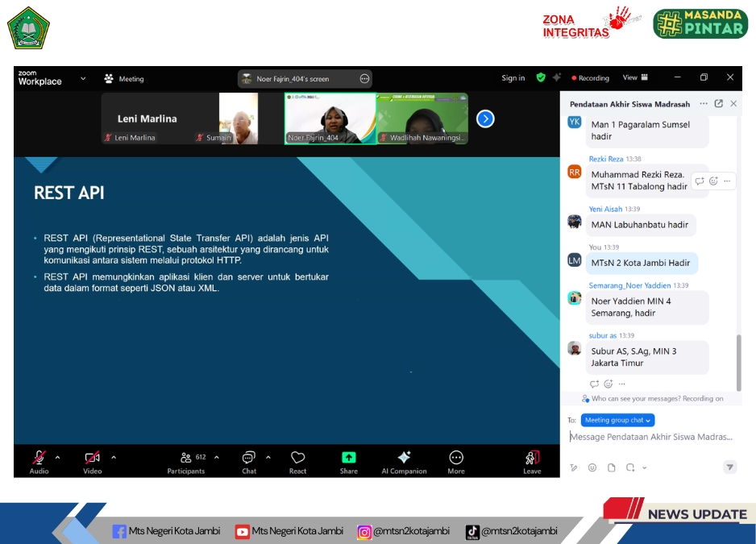This screenshot has width=756, height=544.
Task: Open the emoji picker in chat composer
Action: click(592, 467)
